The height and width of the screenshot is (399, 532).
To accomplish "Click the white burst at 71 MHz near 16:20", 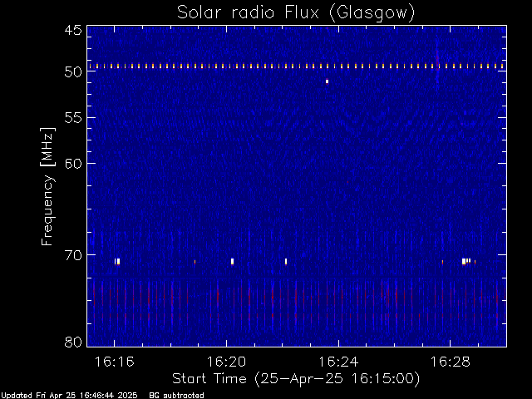I will coord(233,261).
